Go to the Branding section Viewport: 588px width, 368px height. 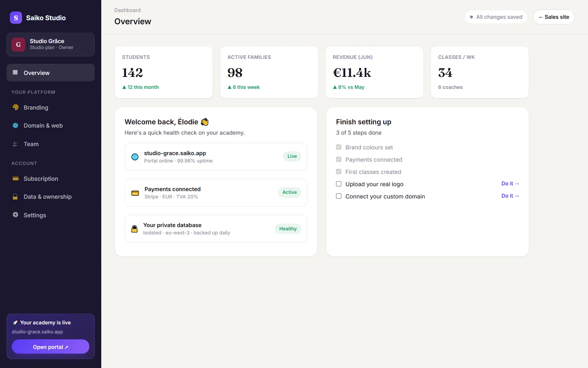click(51, 107)
